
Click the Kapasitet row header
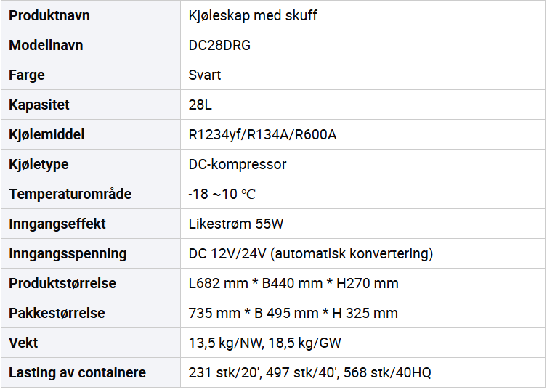39,105
